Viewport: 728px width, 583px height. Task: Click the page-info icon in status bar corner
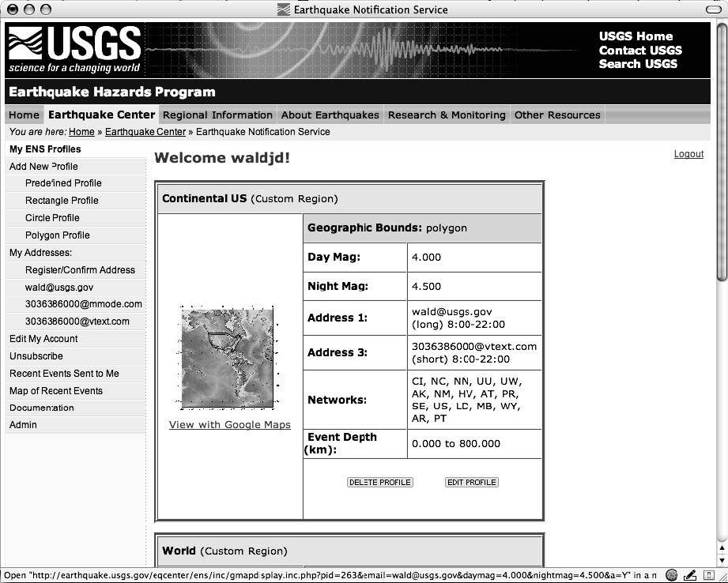(x=708, y=576)
